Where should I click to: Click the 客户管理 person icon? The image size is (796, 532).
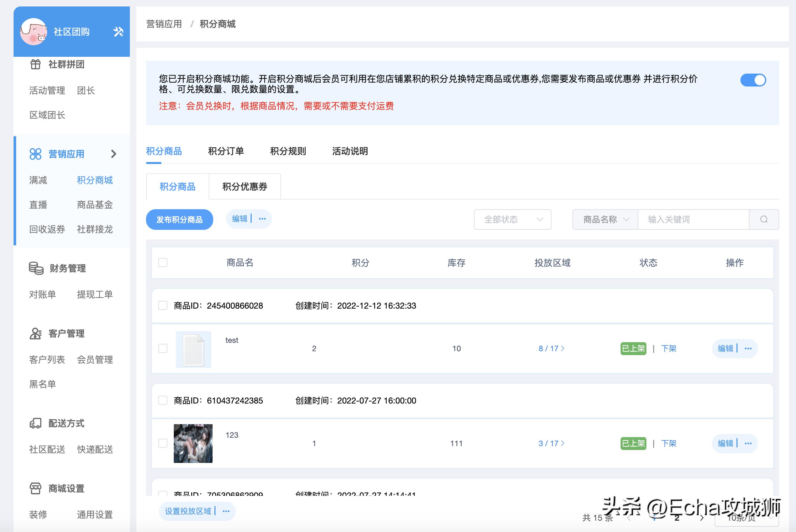click(36, 333)
